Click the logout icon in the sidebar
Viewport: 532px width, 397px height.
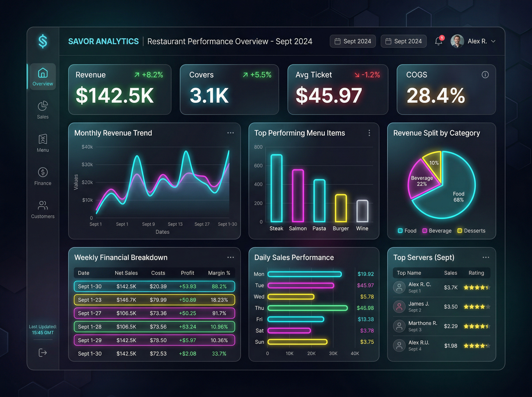[43, 352]
